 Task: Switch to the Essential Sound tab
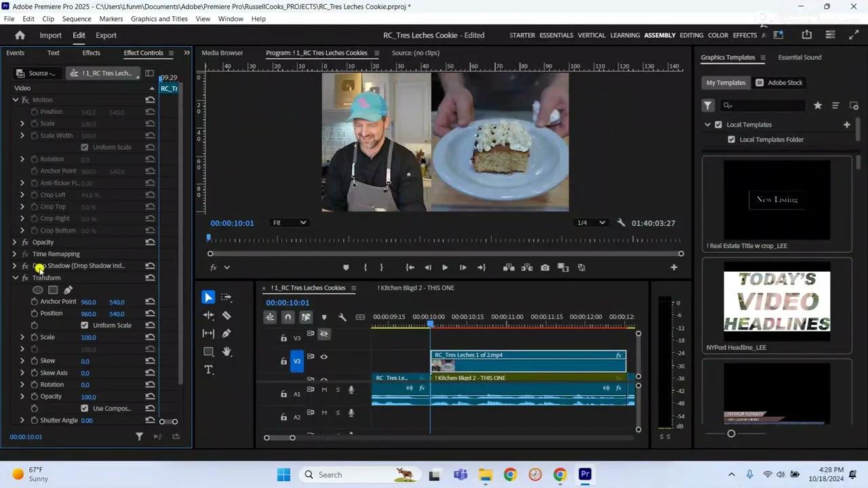[x=799, y=57]
